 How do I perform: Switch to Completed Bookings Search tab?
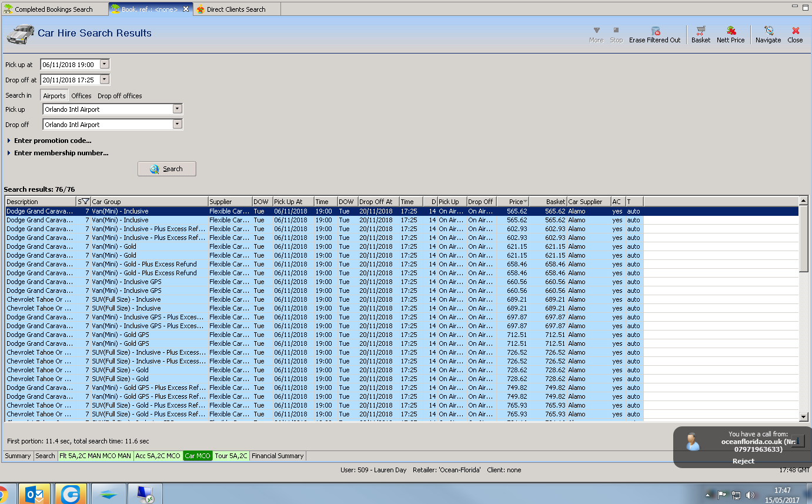(54, 9)
